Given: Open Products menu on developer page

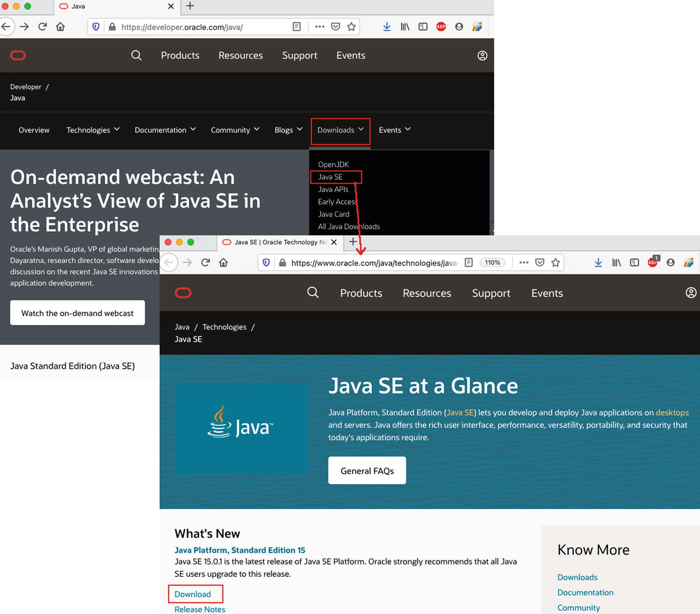Looking at the screenshot, I should tap(180, 56).
